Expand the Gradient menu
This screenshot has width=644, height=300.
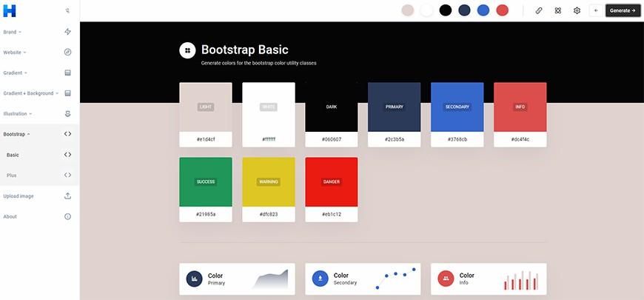pyautogui.click(x=16, y=73)
